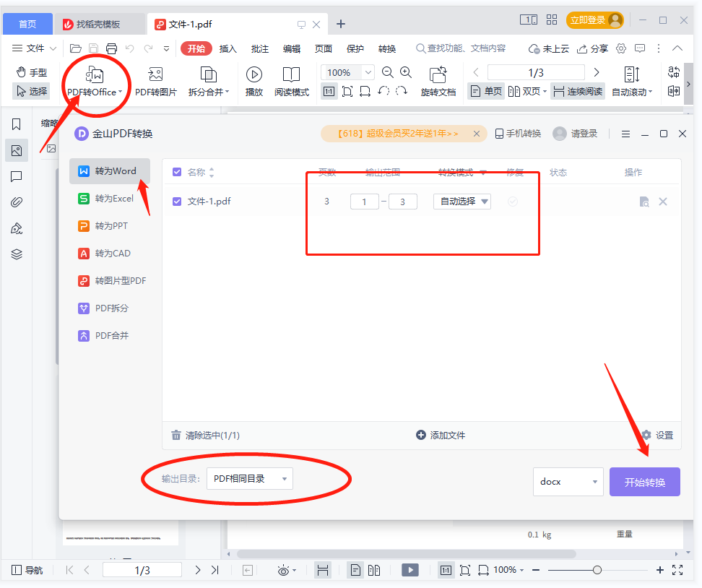Open the docx output format dropdown
702x588 pixels.
[568, 482]
